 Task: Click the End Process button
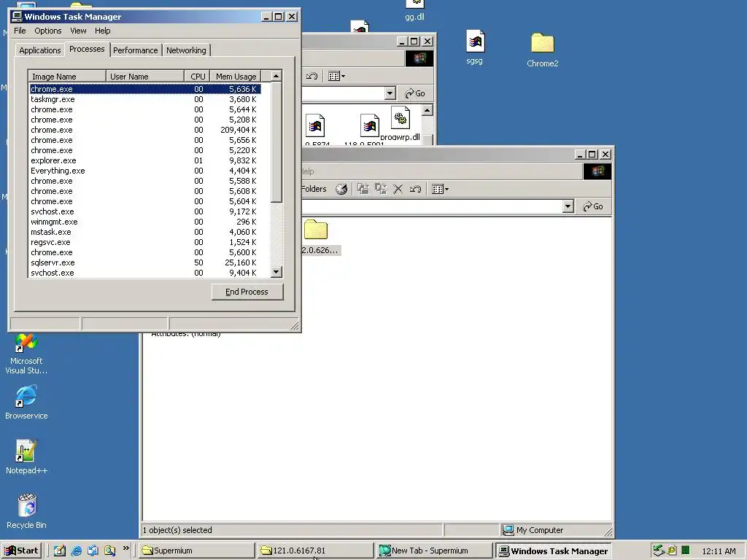pyautogui.click(x=247, y=292)
